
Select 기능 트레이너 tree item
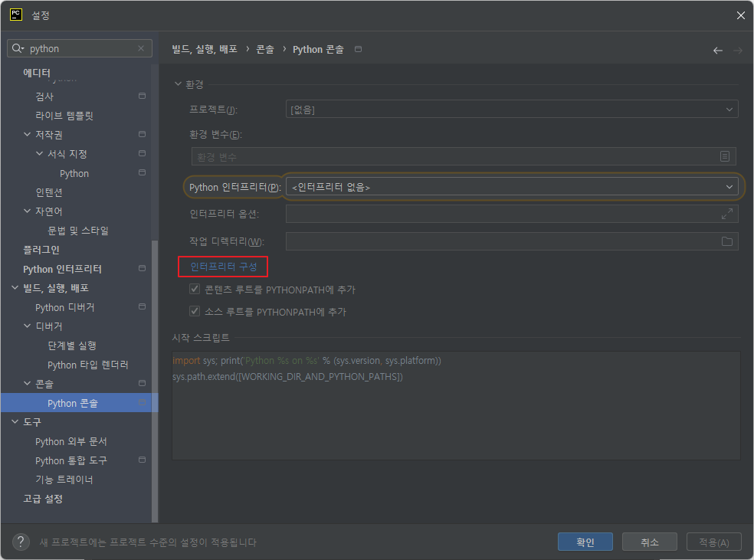click(x=64, y=480)
